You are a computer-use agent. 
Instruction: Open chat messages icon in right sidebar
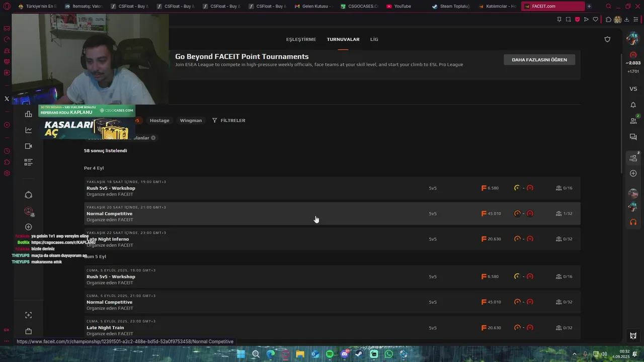pos(633,137)
